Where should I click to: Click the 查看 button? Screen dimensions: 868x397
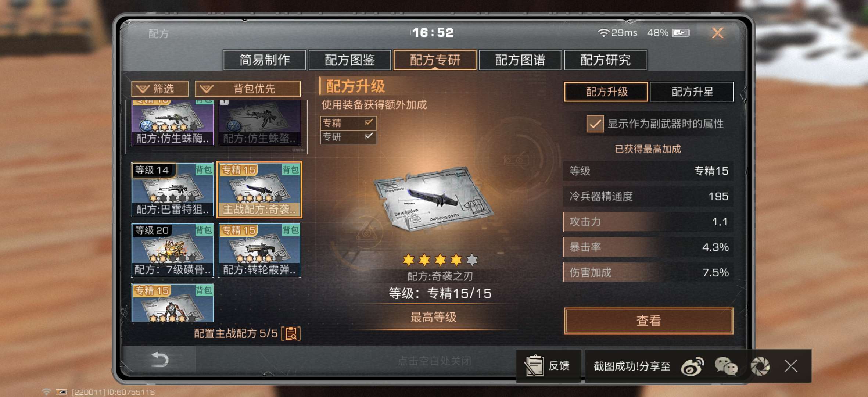(x=649, y=321)
